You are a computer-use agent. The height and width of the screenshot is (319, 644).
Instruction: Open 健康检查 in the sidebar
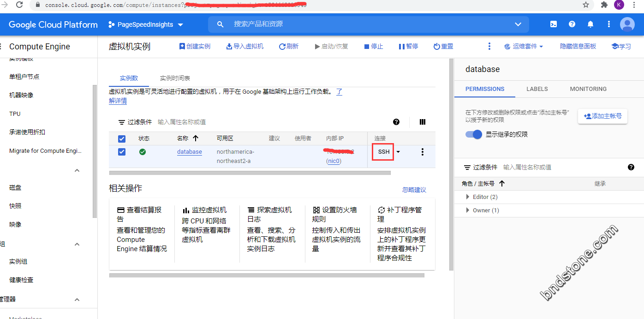tap(21, 280)
